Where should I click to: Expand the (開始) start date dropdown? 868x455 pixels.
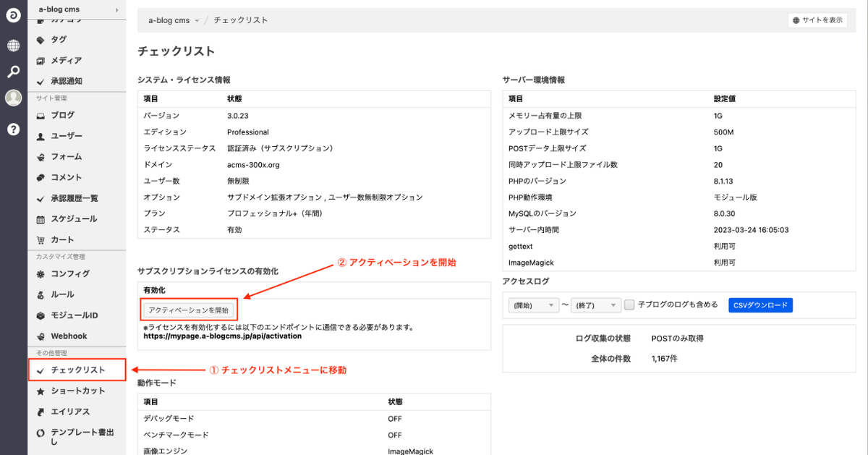[534, 305]
